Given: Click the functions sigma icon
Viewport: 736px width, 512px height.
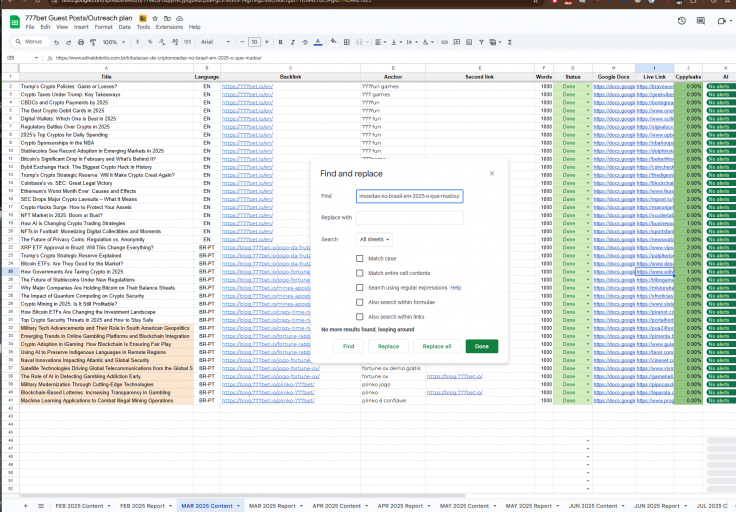Looking at the screenshot, I should point(509,42).
